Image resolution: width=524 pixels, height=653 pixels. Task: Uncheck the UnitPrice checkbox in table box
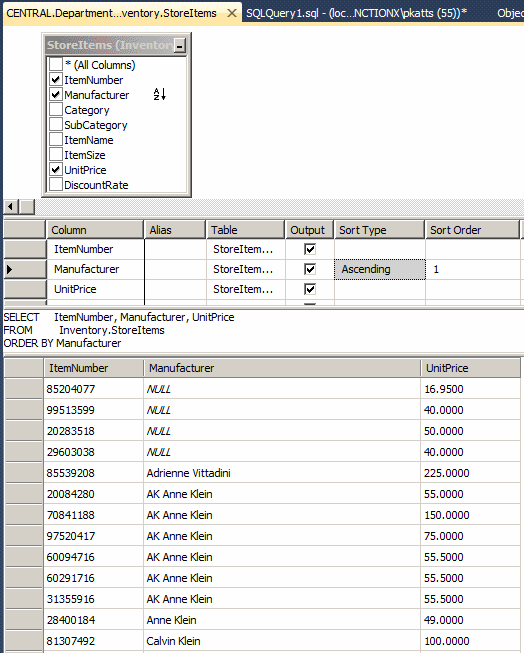(x=56, y=169)
